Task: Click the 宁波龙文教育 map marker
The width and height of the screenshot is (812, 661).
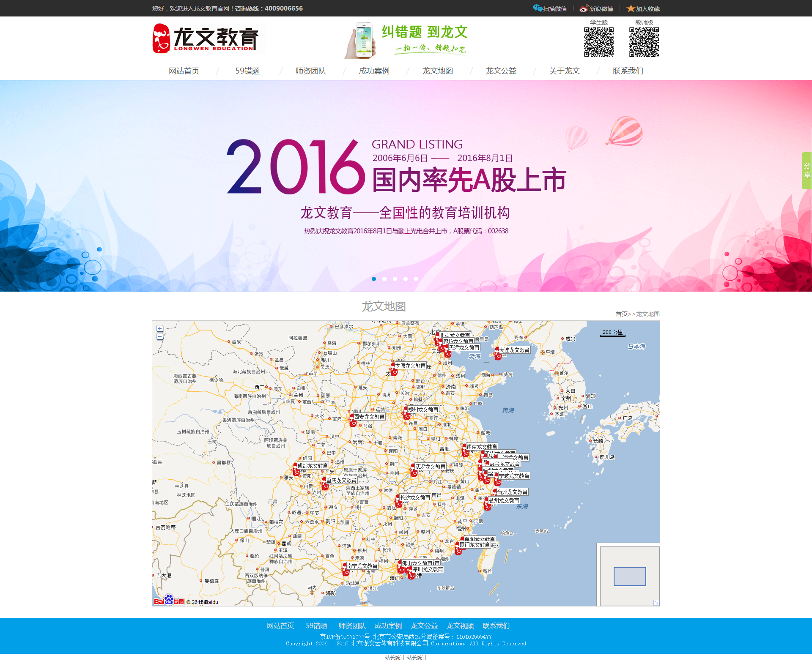Action: point(498,480)
